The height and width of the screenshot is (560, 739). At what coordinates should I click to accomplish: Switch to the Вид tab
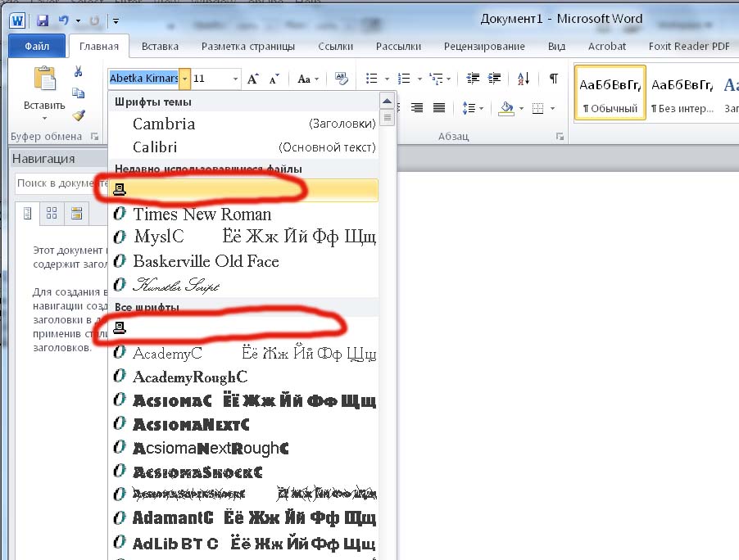(556, 46)
